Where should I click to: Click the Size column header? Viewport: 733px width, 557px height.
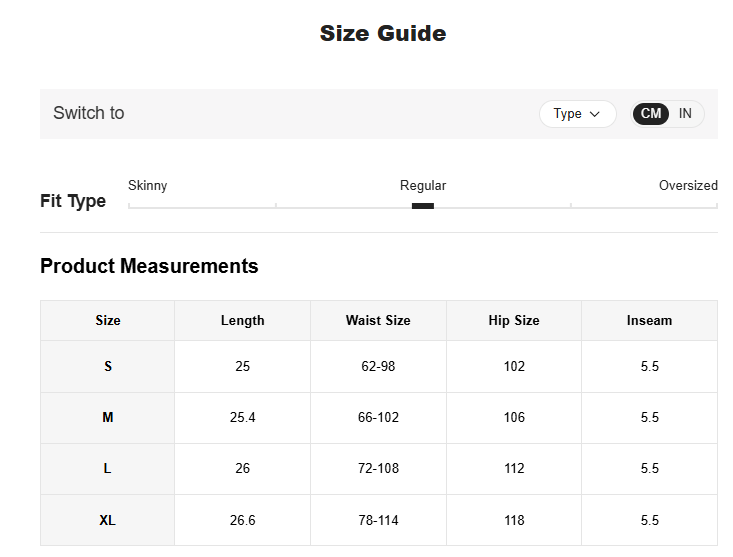point(108,321)
